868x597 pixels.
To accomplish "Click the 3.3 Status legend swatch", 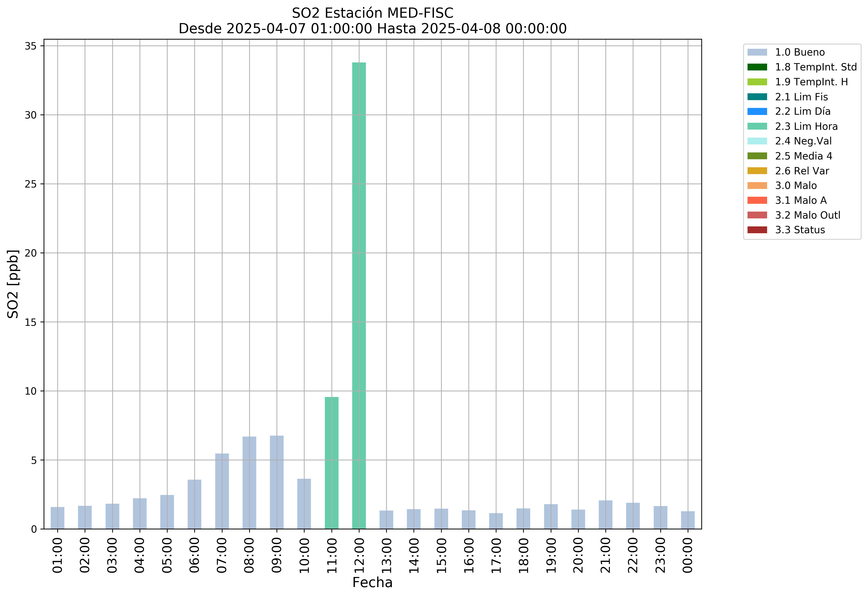I will [x=757, y=230].
